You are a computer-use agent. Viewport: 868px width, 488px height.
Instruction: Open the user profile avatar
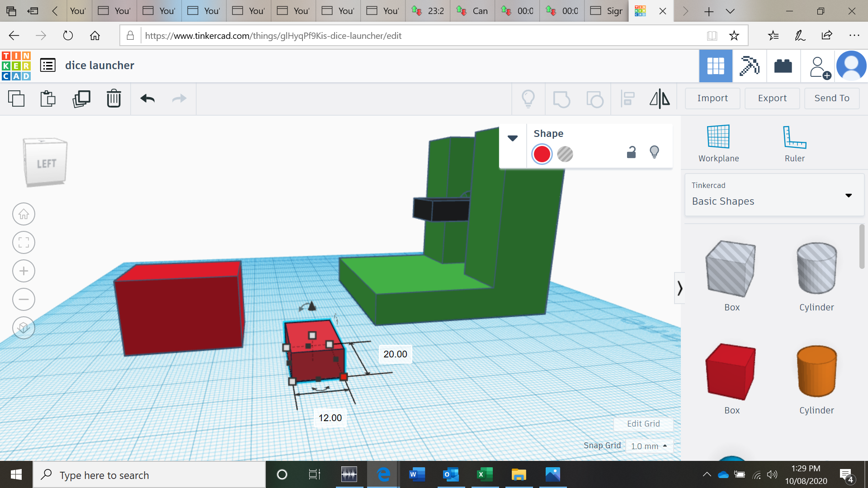click(x=851, y=66)
